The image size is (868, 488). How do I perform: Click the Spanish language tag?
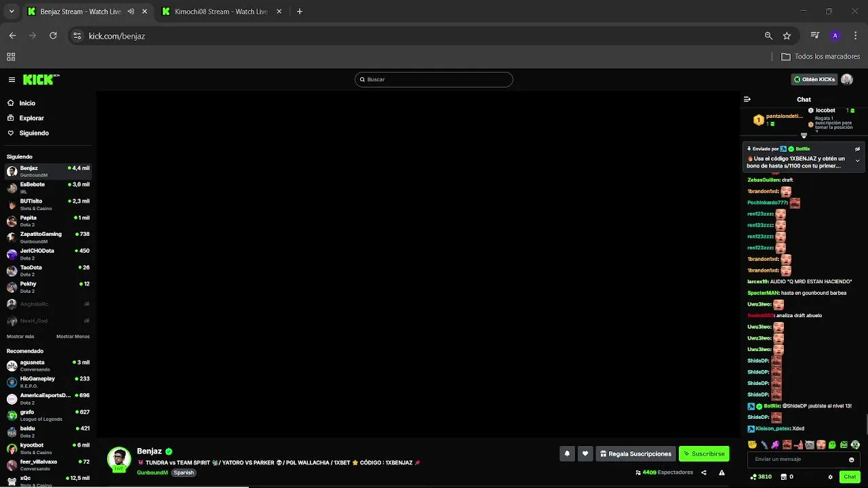183,472
